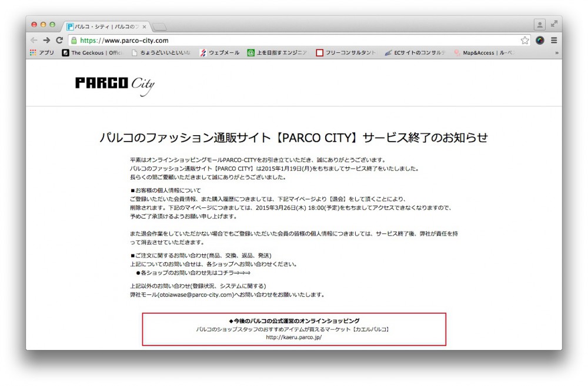This screenshot has width=588, height=386.
Task: Reload the current page
Action: click(59, 41)
